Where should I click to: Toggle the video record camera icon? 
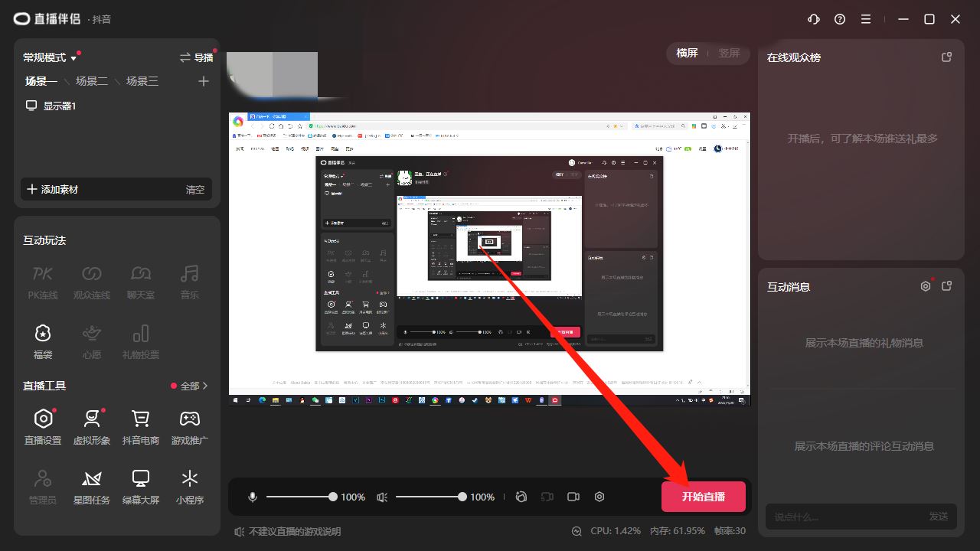573,497
